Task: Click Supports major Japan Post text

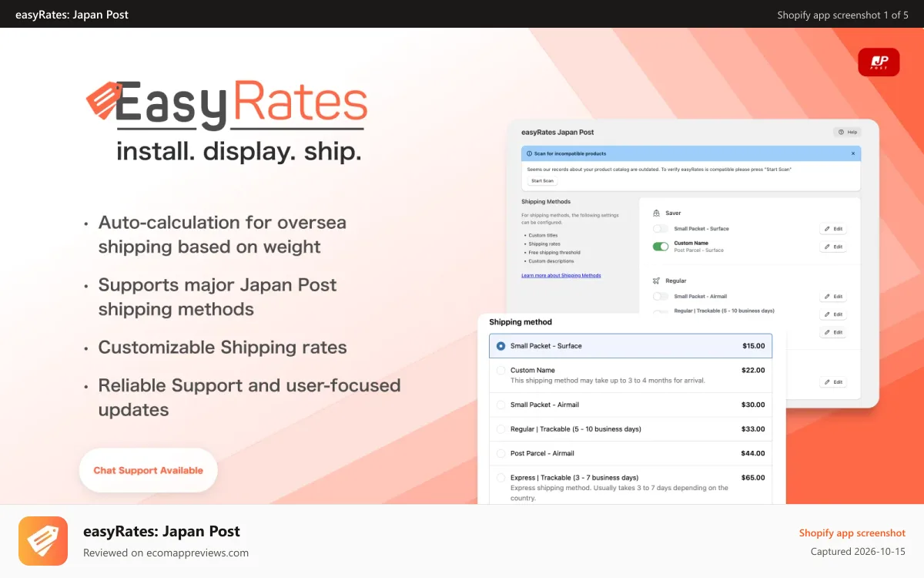Action: point(218,297)
